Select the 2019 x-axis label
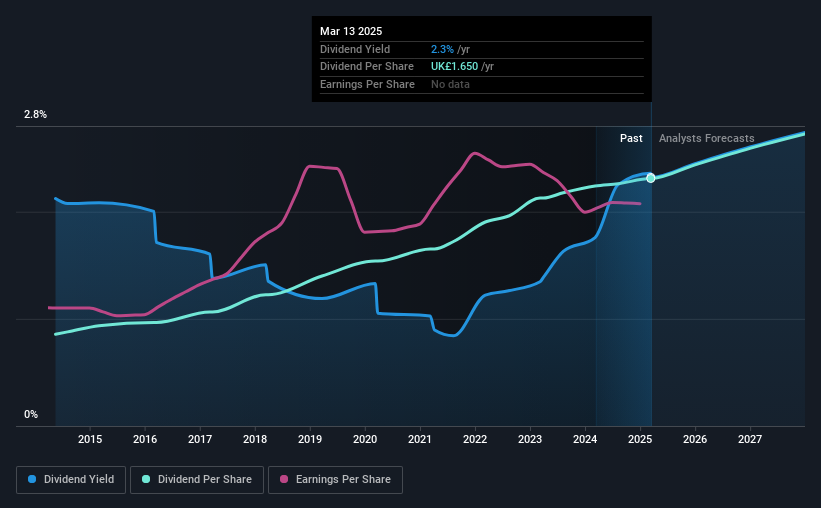The image size is (821, 508). pyautogui.click(x=310, y=439)
